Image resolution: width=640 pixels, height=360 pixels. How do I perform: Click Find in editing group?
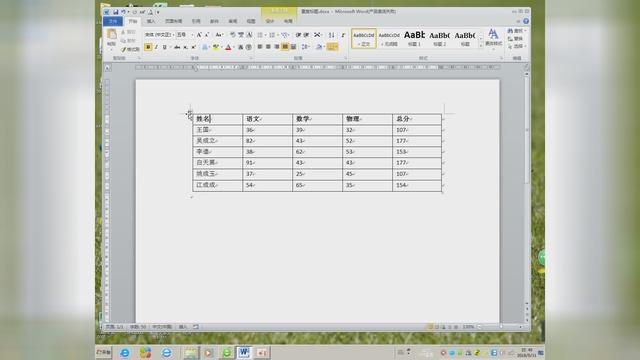tap(517, 31)
